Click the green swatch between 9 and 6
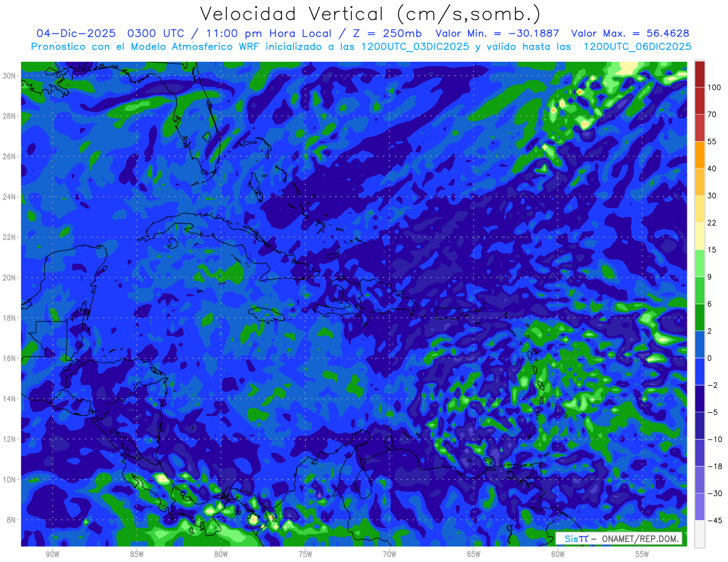 [700, 290]
